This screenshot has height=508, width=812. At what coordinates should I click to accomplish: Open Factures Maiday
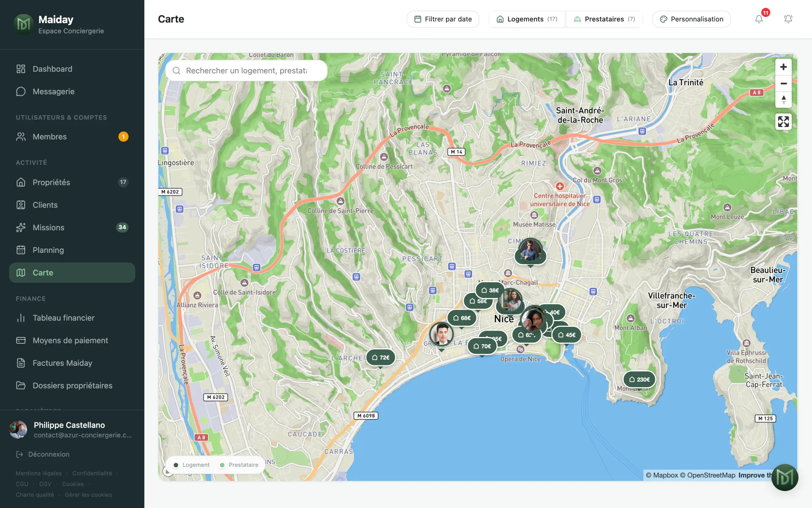(72, 363)
